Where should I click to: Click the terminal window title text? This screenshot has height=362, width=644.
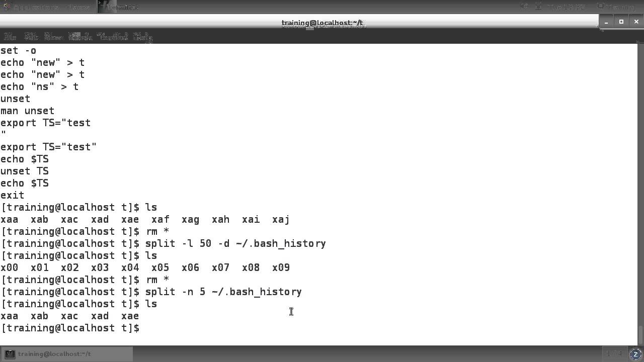322,23
